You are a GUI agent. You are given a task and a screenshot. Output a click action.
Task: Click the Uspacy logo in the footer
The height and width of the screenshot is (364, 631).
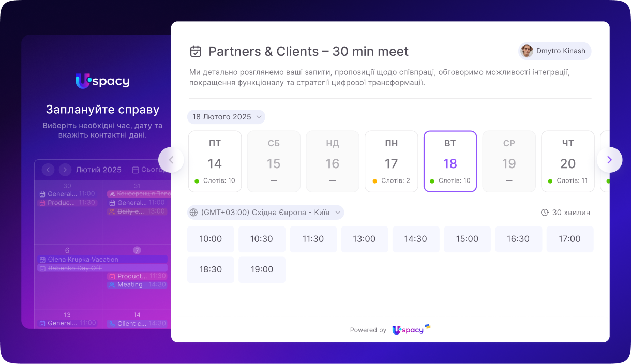(411, 330)
